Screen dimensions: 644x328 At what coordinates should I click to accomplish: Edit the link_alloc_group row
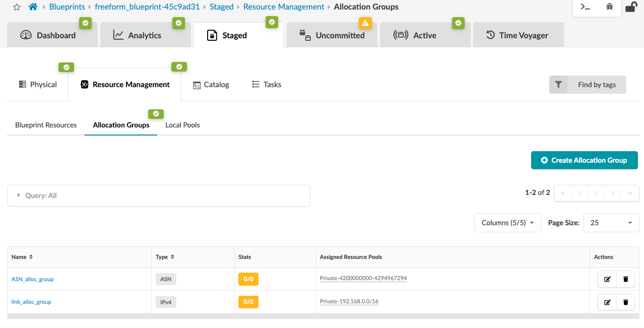click(607, 302)
